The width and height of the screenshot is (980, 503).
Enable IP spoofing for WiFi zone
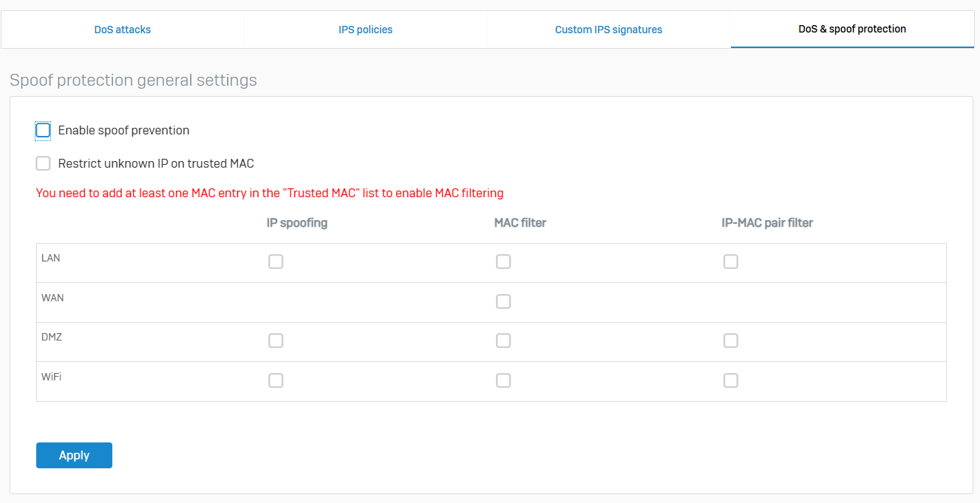click(276, 380)
